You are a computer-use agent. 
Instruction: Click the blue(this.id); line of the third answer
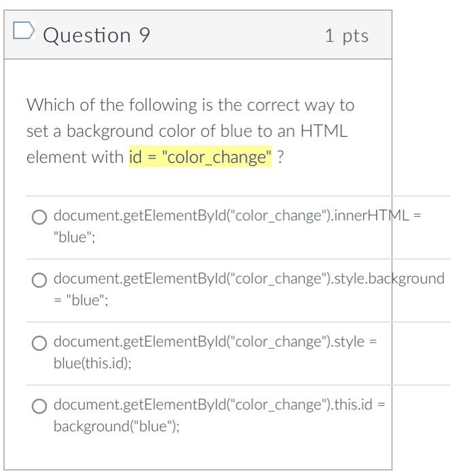[93, 363]
